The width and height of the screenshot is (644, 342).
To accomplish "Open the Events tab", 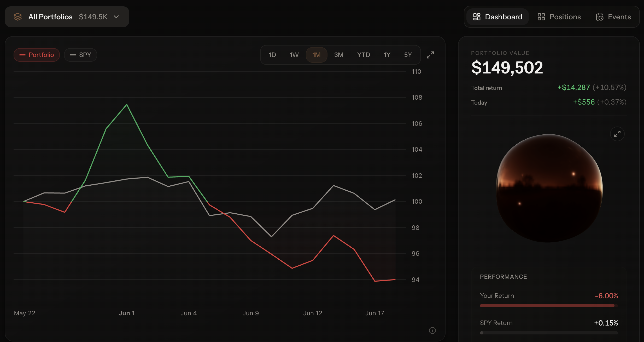I will pos(613,17).
